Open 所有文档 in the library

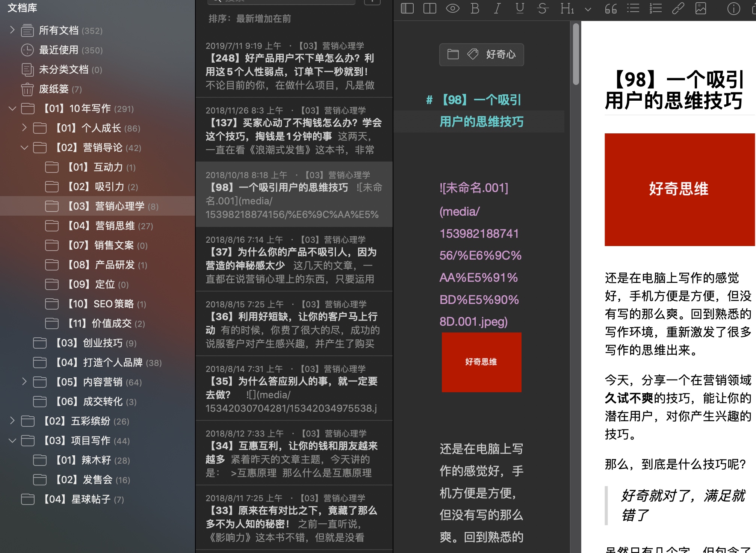[x=98, y=30]
